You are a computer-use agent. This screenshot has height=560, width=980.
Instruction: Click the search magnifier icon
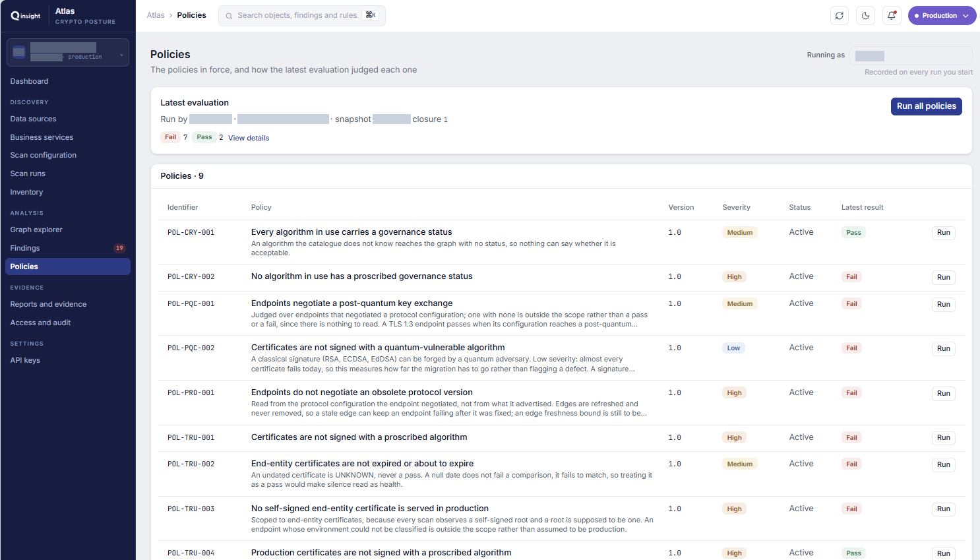pos(229,16)
